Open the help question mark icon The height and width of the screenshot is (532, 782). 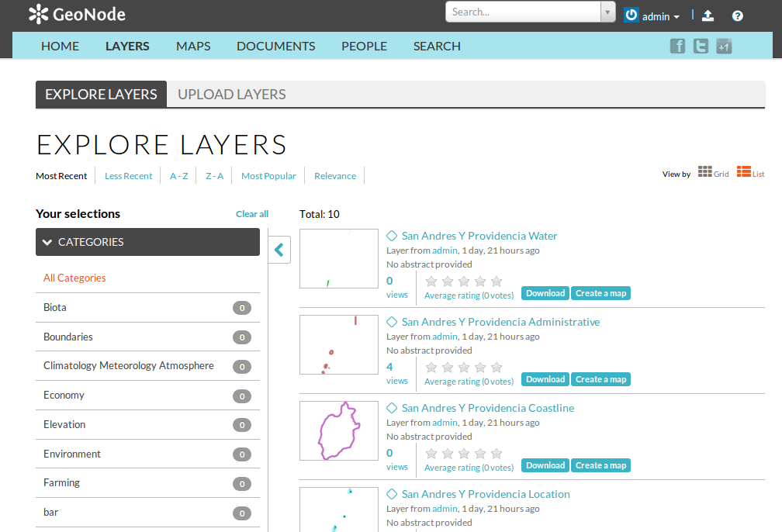point(738,16)
